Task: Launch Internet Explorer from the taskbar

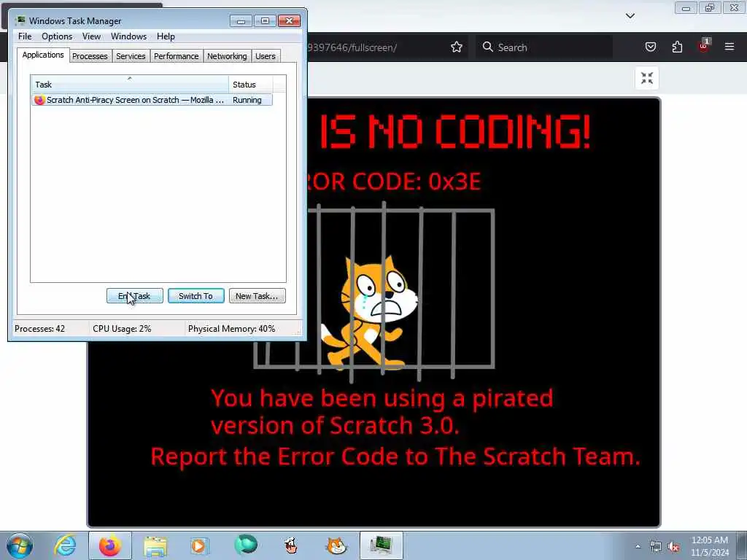Action: click(x=65, y=545)
